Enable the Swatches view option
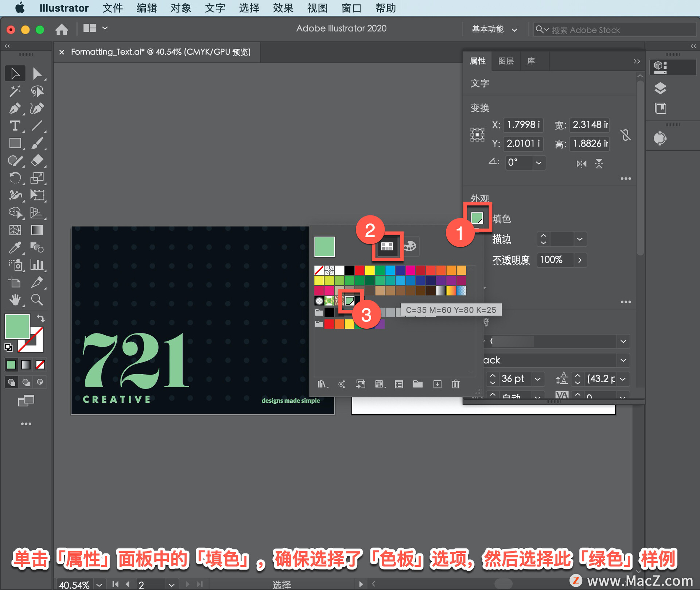The image size is (700, 590). point(387,246)
